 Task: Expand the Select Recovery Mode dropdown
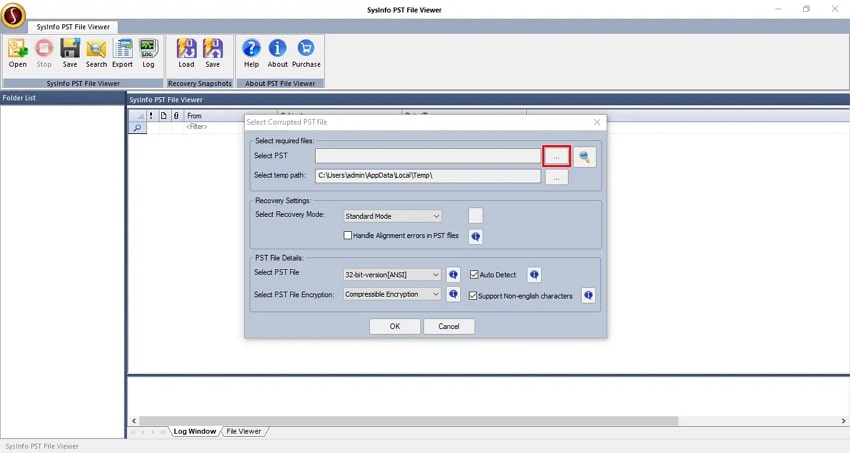(392, 216)
